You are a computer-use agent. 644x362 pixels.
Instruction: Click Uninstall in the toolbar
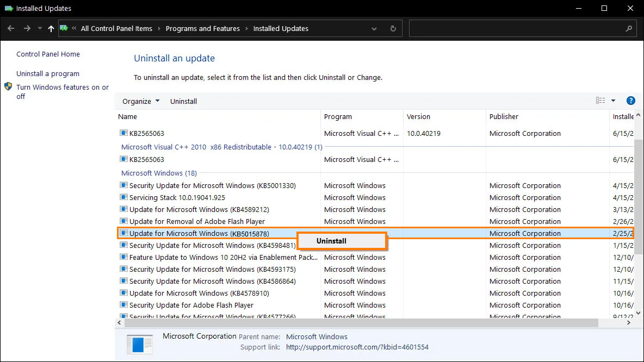click(x=184, y=102)
